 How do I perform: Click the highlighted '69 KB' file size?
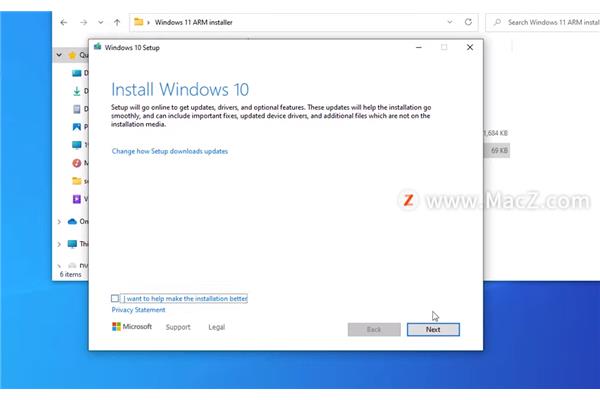[499, 150]
